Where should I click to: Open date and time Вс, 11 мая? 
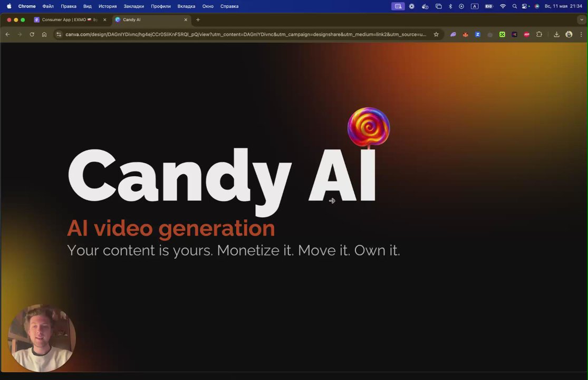[563, 6]
